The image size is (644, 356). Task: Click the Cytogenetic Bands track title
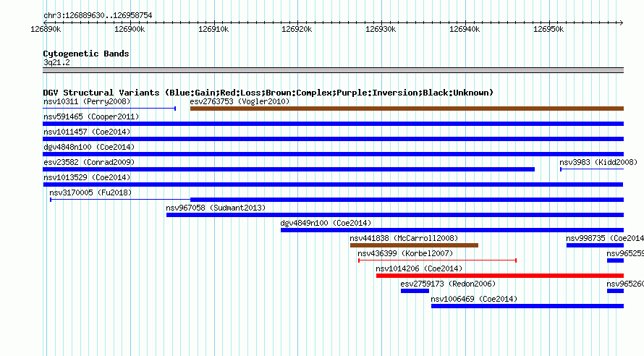[x=86, y=54]
